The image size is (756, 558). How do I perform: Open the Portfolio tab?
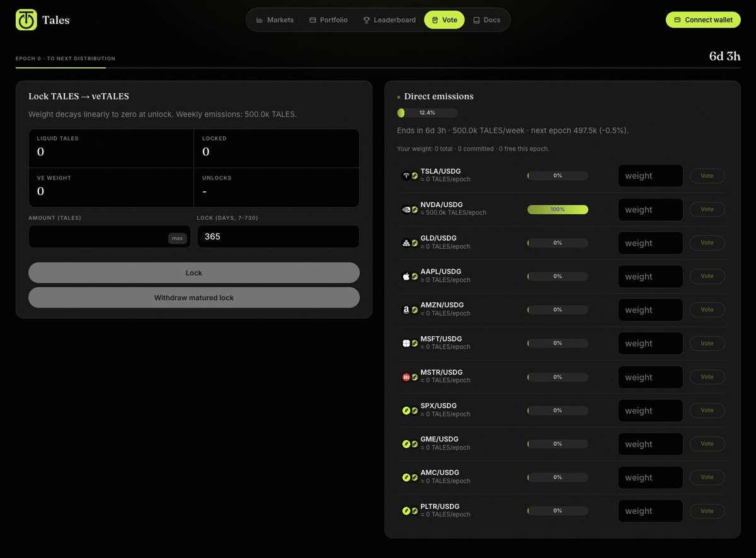coord(328,20)
